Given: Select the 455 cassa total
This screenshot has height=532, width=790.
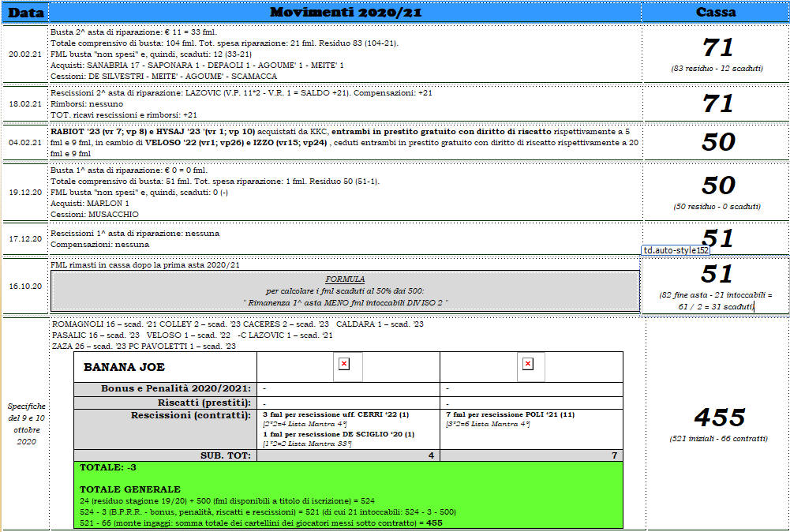Looking at the screenshot, I should pyautogui.click(x=719, y=417).
